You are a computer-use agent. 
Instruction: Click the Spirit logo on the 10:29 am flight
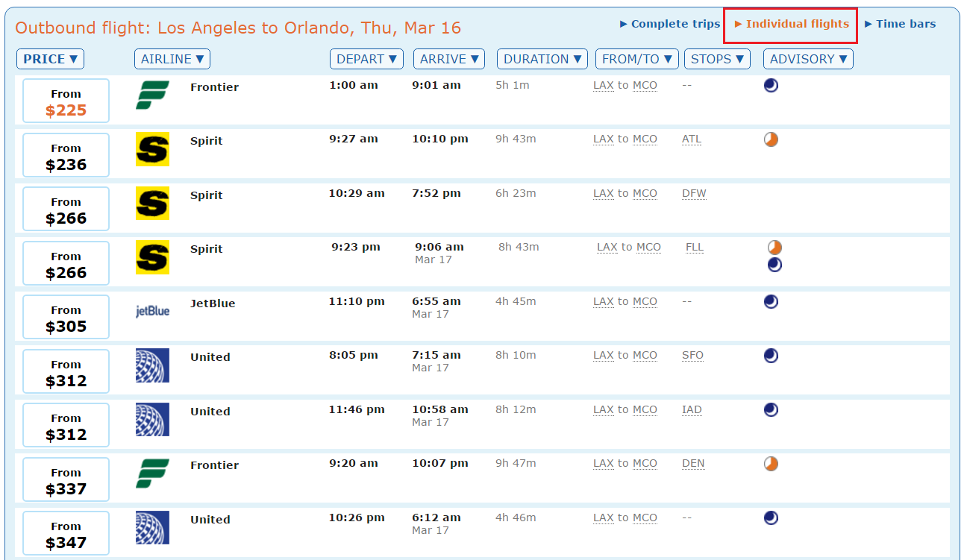[x=152, y=204]
